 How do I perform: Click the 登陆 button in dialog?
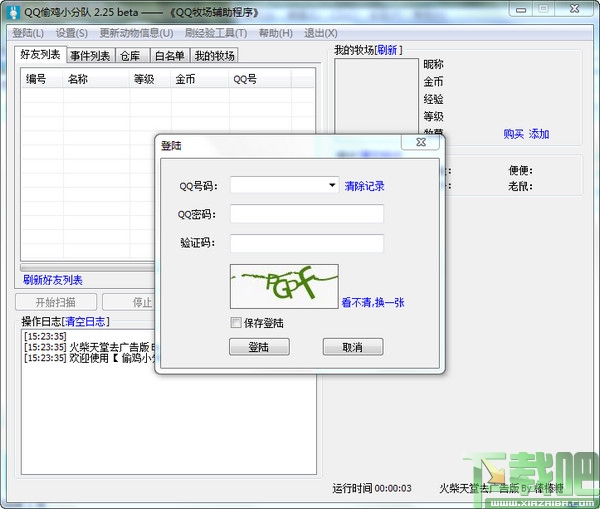259,347
